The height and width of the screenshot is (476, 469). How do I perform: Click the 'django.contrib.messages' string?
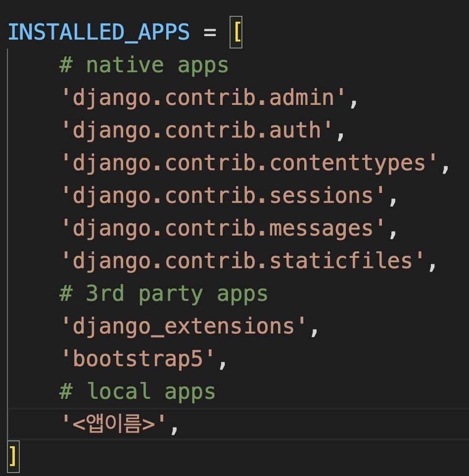tap(223, 229)
